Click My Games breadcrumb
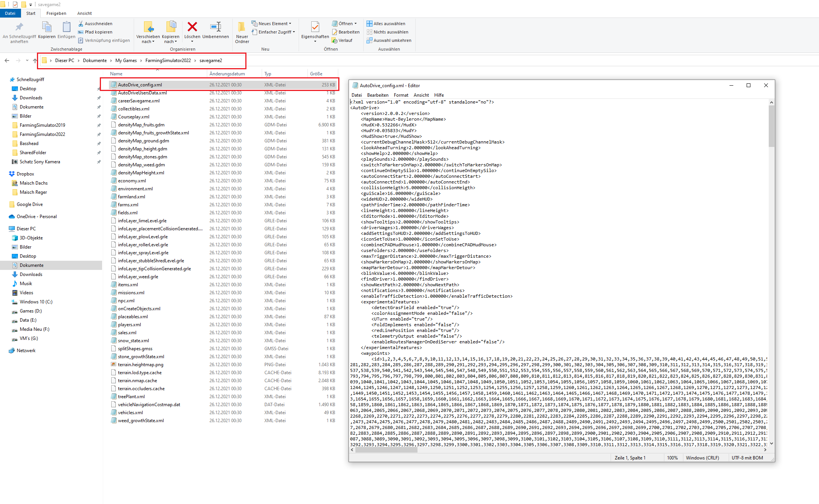The image size is (819, 504). [126, 61]
